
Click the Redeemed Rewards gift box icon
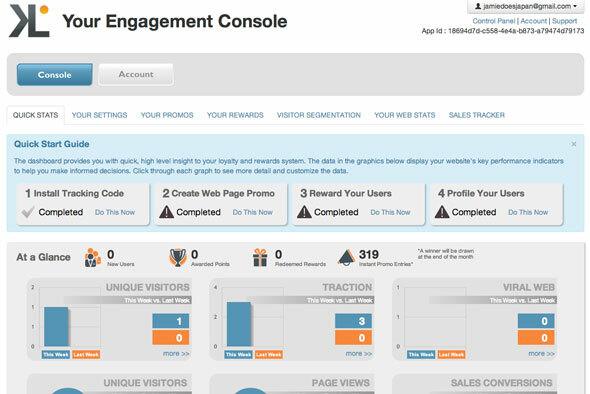pyautogui.click(x=260, y=258)
